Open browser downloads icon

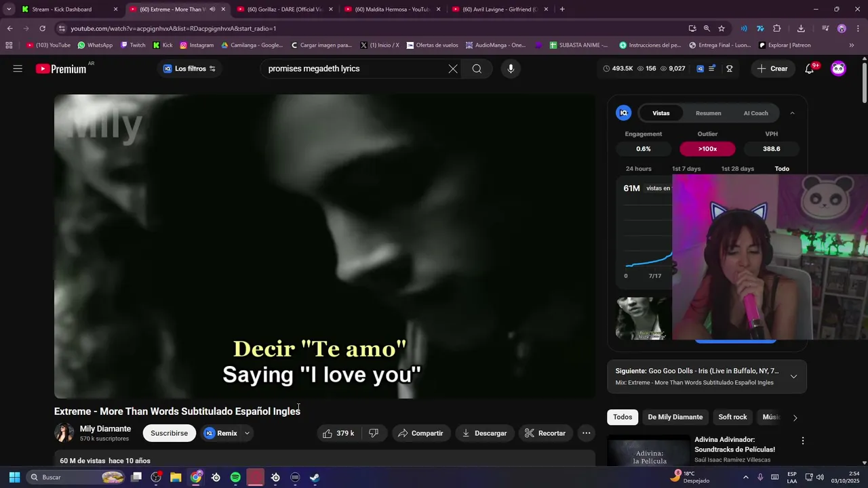[801, 28]
